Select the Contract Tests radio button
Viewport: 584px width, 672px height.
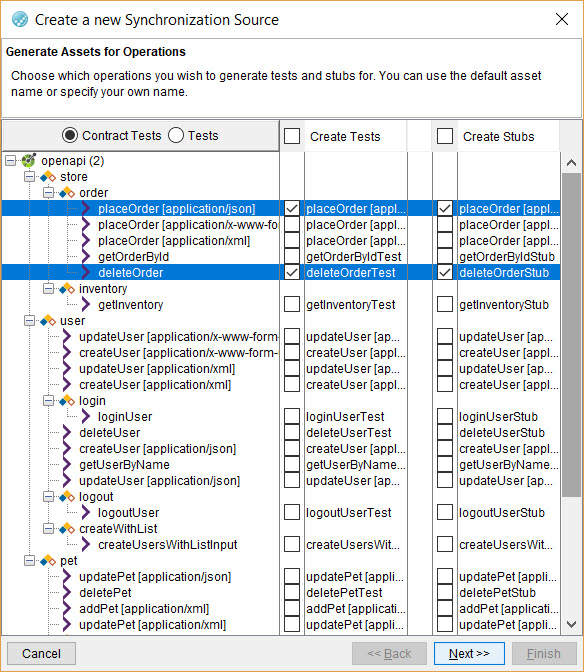(70, 135)
